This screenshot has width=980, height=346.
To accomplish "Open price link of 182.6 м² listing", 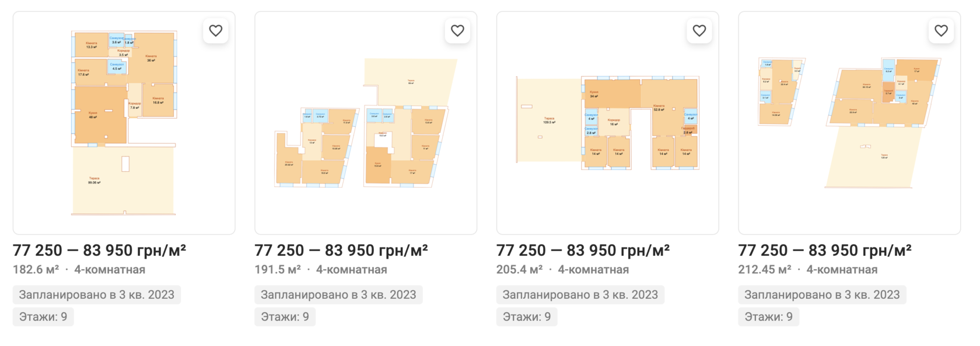I will pyautogui.click(x=99, y=250).
